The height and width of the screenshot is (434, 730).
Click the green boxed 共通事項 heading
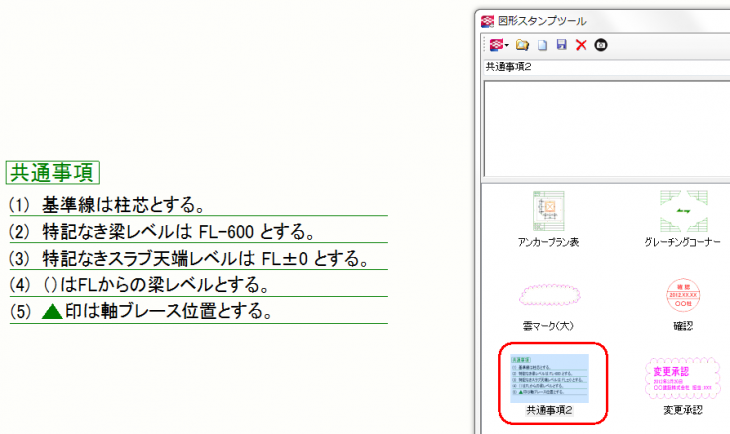click(53, 172)
